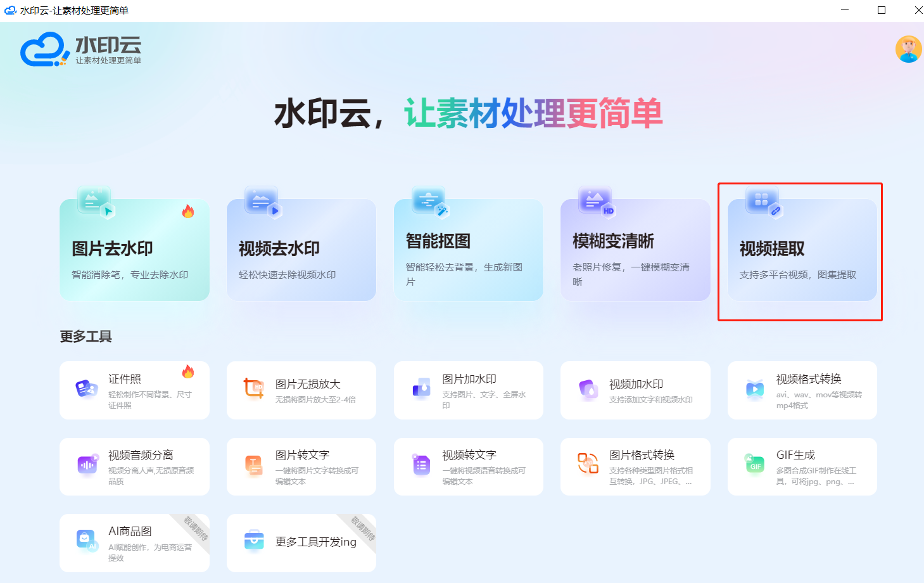Open the 视频去水印 video watermark removal card
This screenshot has height=583, width=924.
click(301, 250)
